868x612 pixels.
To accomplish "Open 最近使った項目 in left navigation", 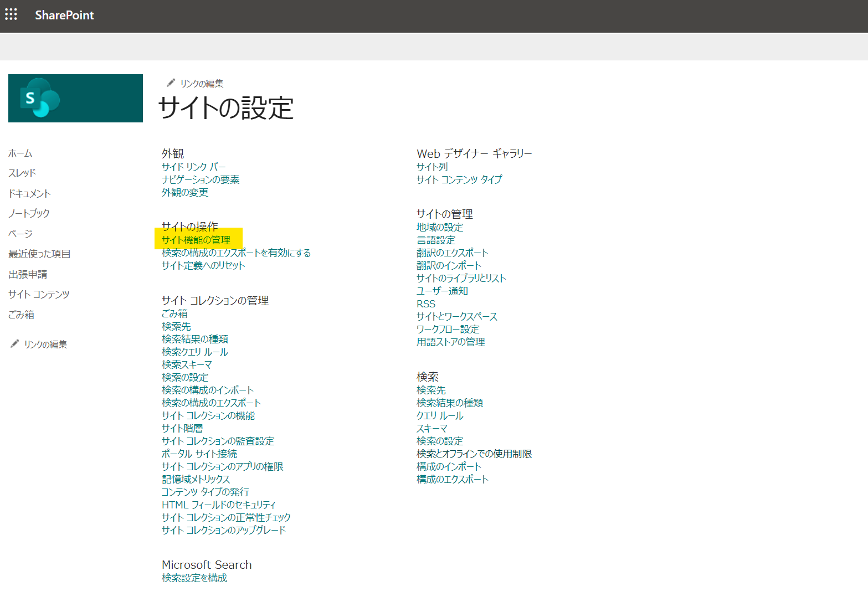I will tap(39, 254).
